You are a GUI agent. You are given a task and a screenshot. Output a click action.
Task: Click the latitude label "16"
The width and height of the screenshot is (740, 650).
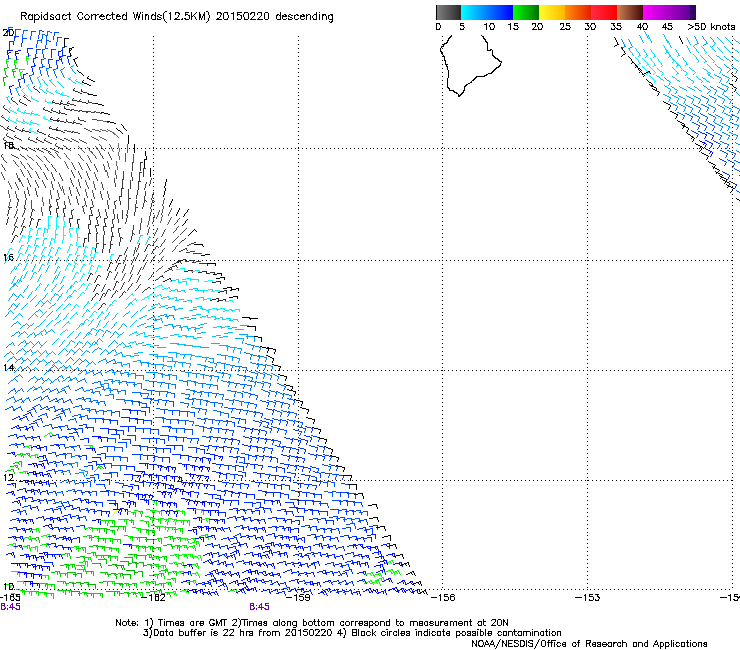pyautogui.click(x=8, y=258)
